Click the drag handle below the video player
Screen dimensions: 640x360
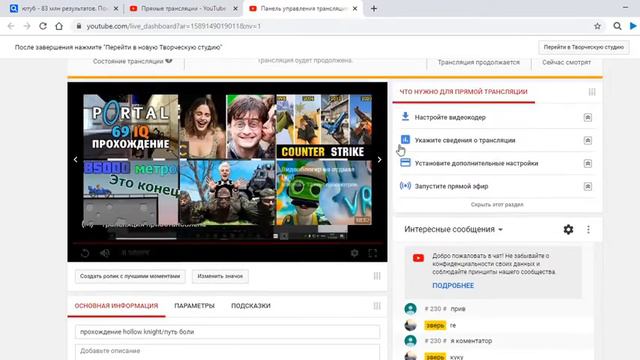377,276
